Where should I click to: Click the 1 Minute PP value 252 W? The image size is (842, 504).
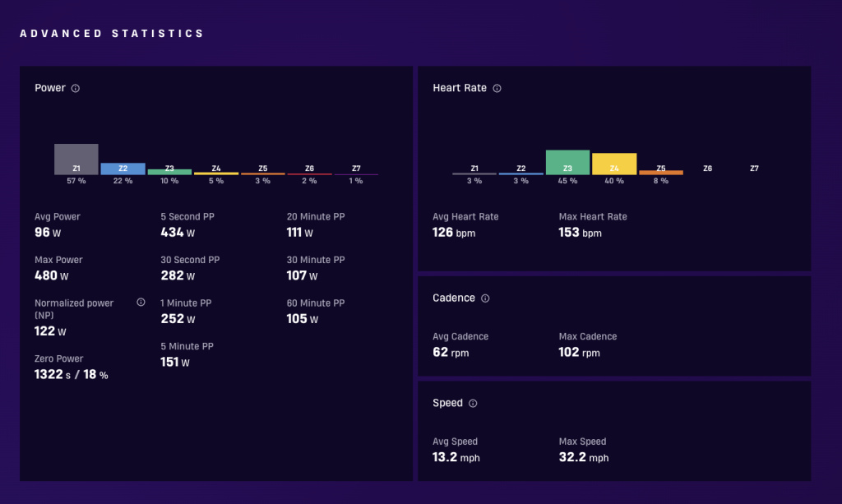pos(178,319)
